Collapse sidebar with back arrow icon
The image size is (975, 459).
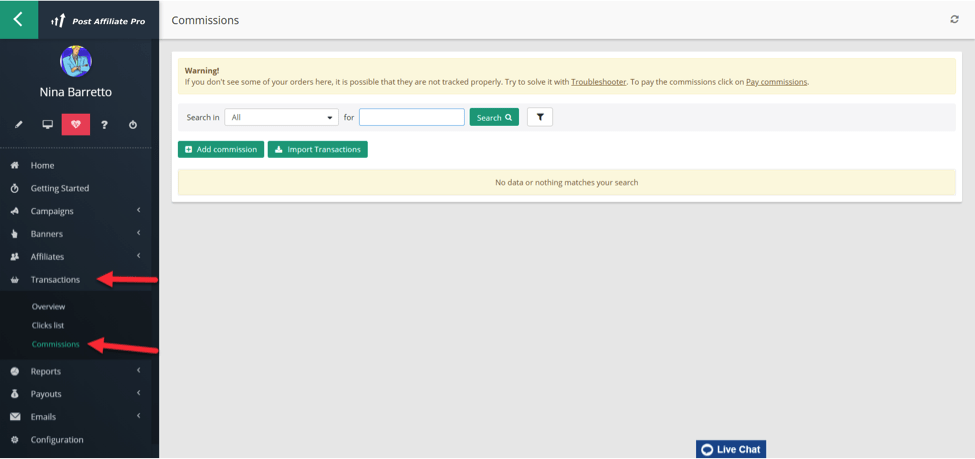(19, 19)
